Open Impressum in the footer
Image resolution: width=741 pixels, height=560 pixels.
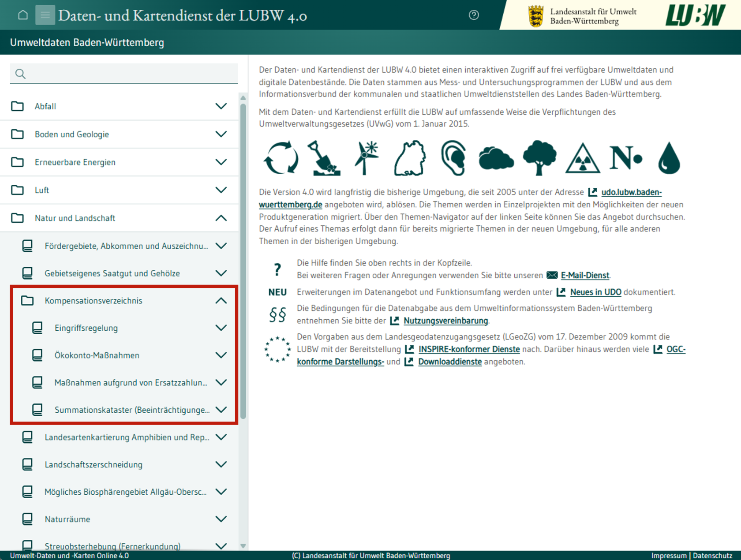click(x=669, y=555)
